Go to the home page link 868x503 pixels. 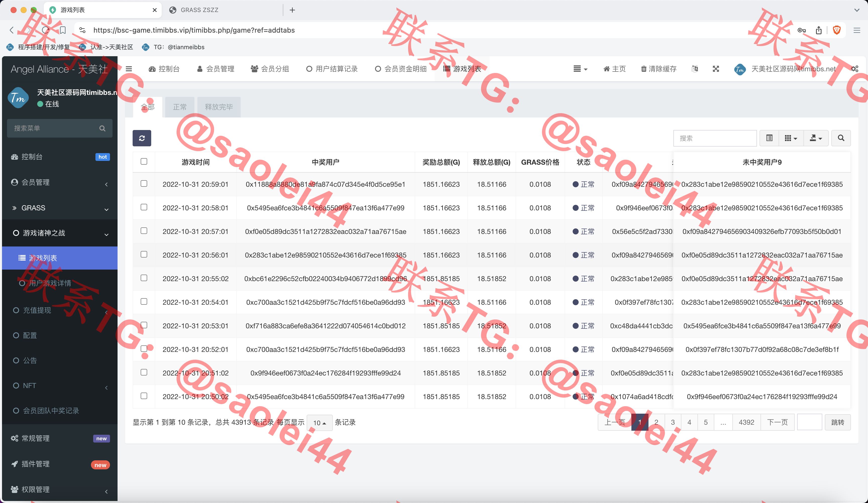click(615, 69)
